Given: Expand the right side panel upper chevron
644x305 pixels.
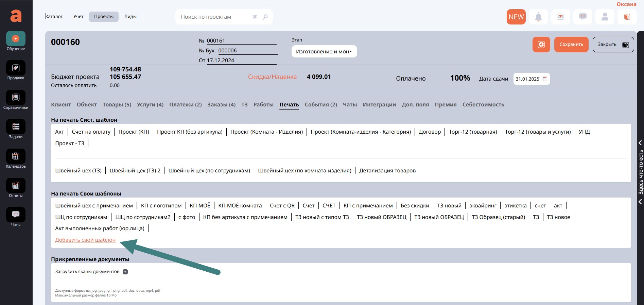Looking at the screenshot, I should coord(640,143).
